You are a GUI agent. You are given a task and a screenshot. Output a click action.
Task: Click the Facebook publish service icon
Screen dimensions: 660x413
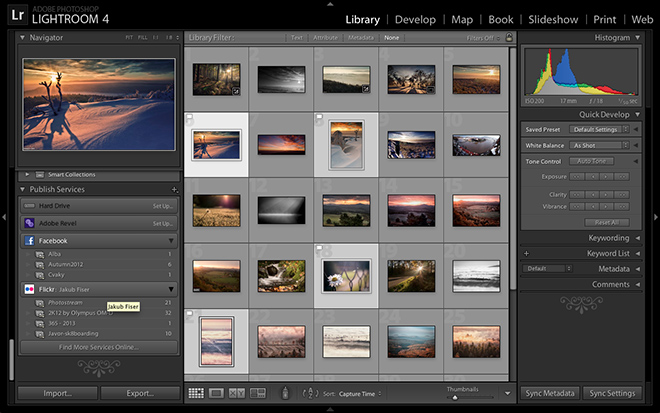tap(30, 241)
